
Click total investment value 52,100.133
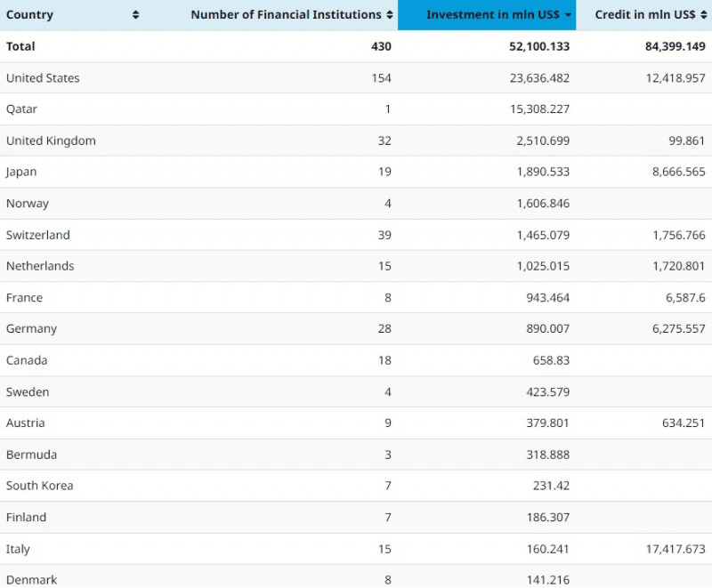click(x=539, y=46)
